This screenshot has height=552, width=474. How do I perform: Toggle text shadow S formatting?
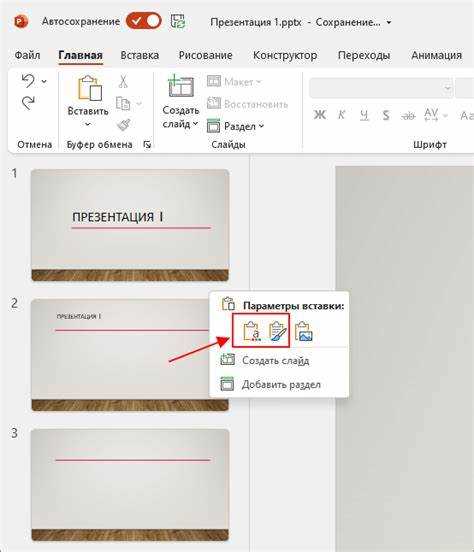pos(386,115)
